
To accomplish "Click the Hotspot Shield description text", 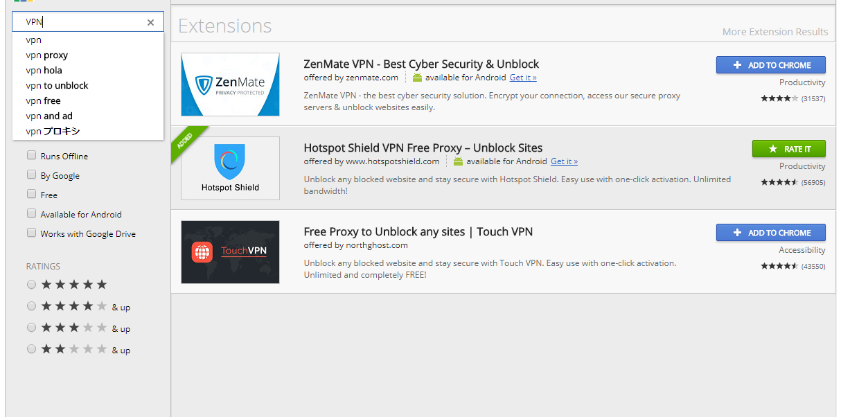I will [517, 185].
